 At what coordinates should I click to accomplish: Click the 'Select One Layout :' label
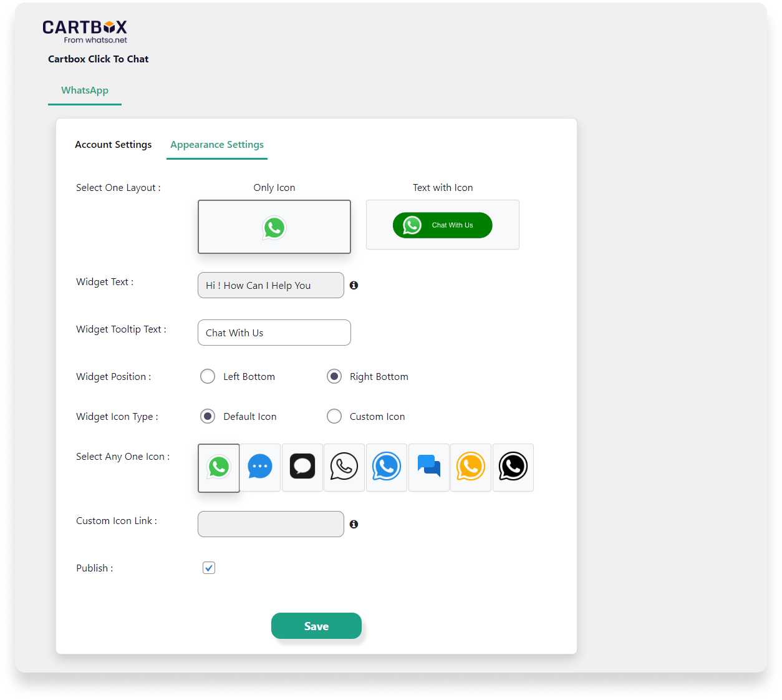118,187
